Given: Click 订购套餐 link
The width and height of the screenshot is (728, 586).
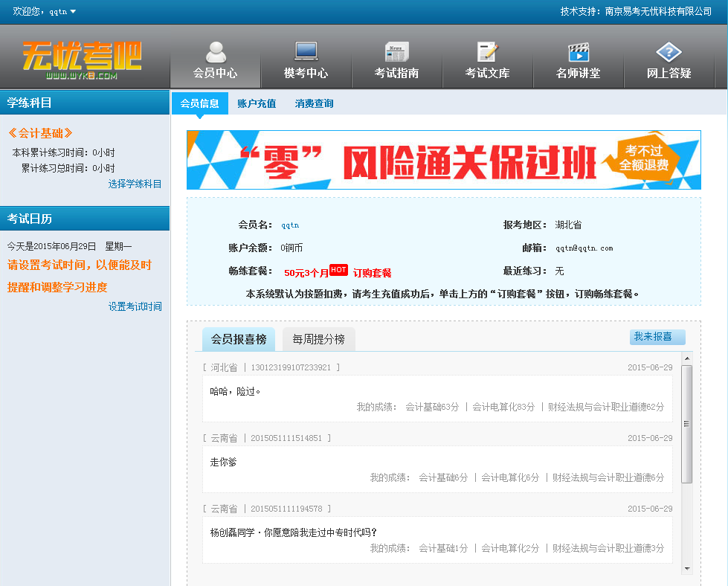Looking at the screenshot, I should tap(372, 273).
